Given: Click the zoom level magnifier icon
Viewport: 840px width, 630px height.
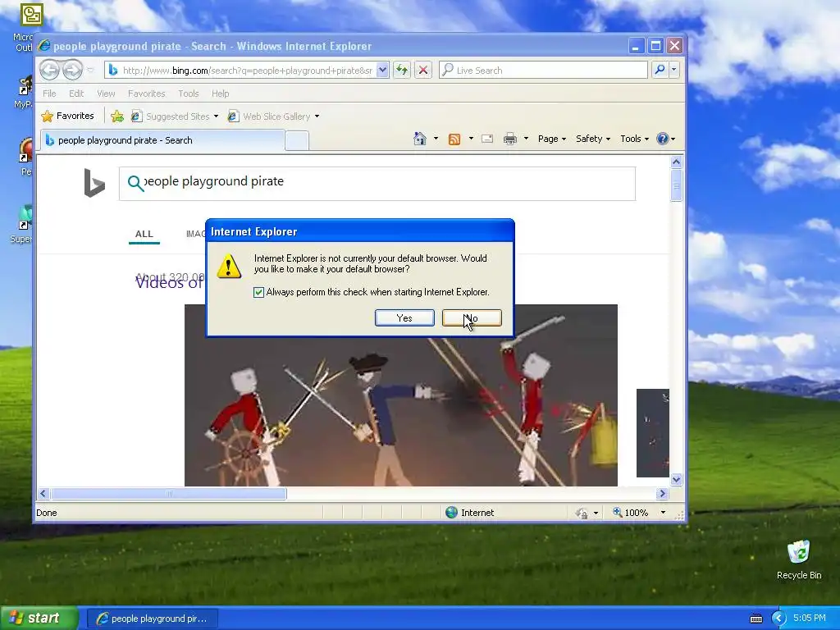Looking at the screenshot, I should click(x=617, y=512).
